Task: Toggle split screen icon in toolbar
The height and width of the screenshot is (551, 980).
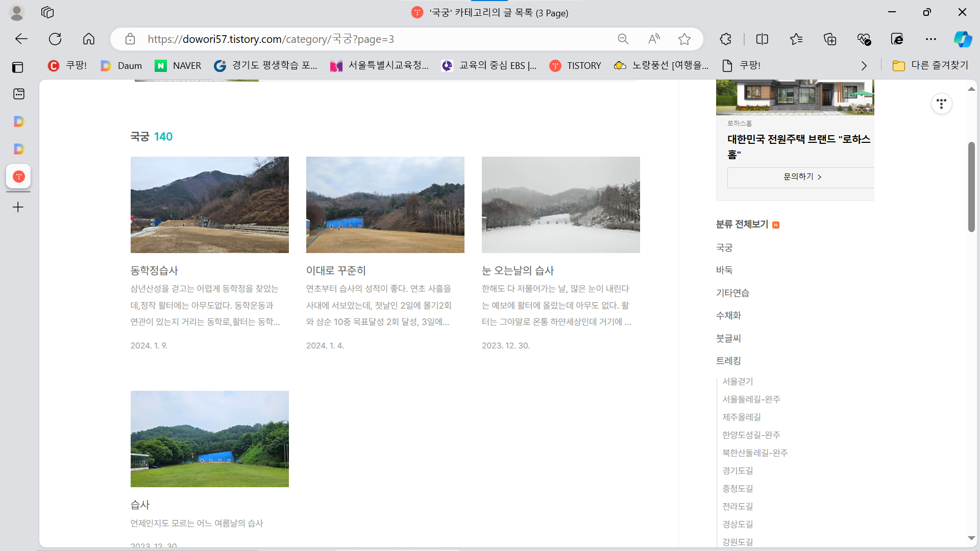Action: point(762,39)
